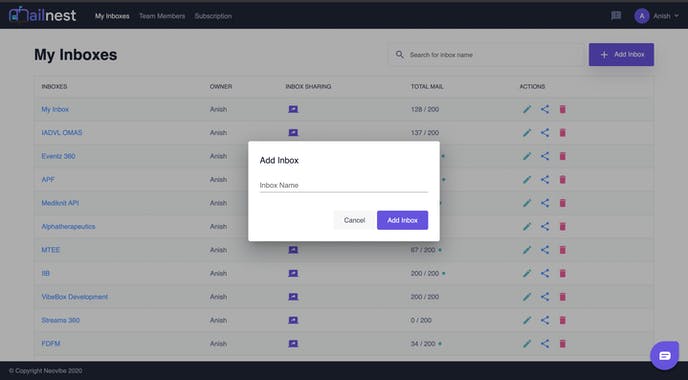The width and height of the screenshot is (688, 380).
Task: Click the TOTAL MAIL column header
Action: coord(427,86)
